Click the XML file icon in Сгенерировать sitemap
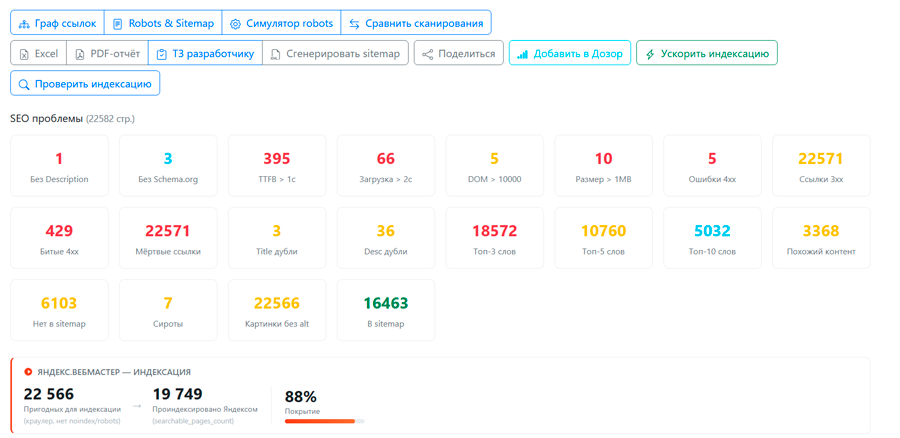900x438 pixels. 276,55
